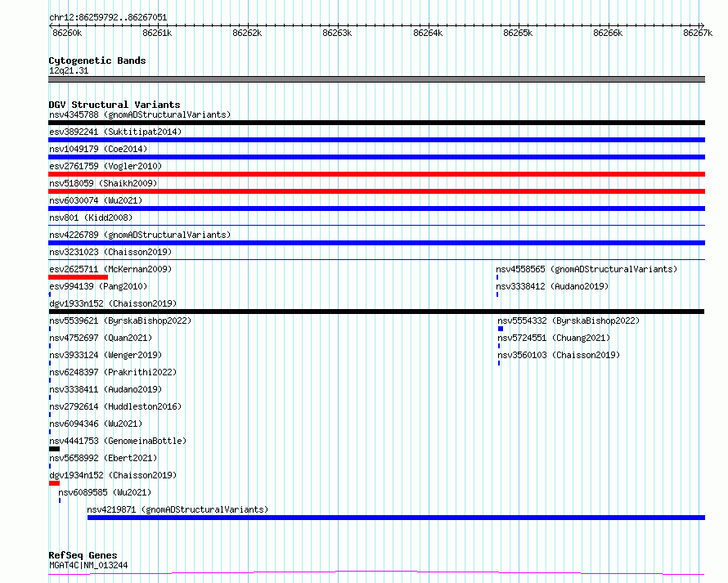Open variant nsv4752697 (Quan2021)

click(101, 338)
